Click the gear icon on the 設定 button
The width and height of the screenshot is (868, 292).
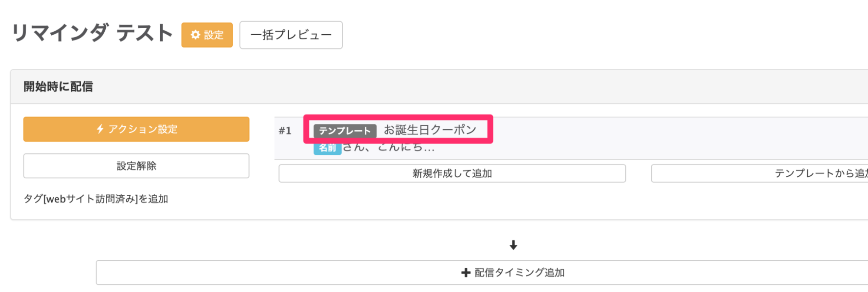point(195,35)
